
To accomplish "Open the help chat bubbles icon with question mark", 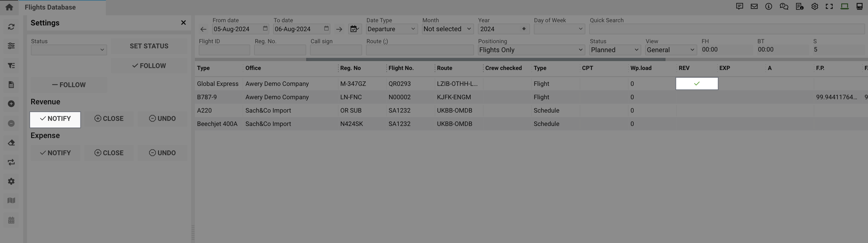I will [784, 6].
